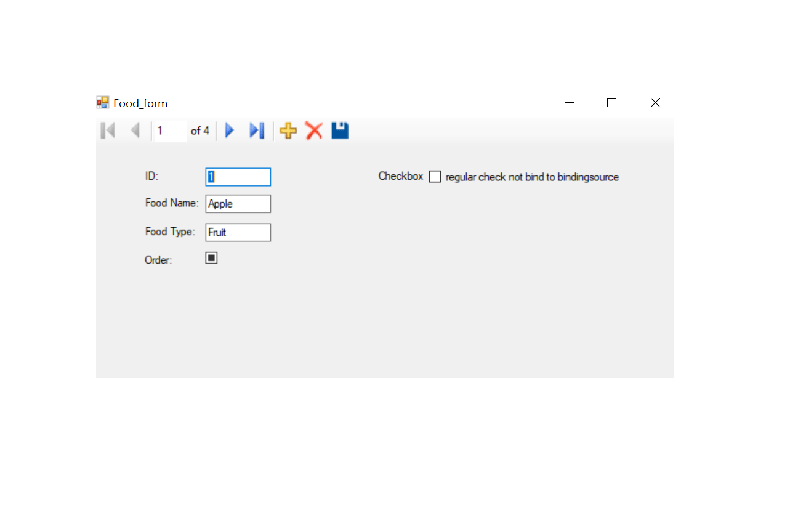Click the 'of 4' record count label
The height and width of the screenshot is (532, 798).
[199, 130]
